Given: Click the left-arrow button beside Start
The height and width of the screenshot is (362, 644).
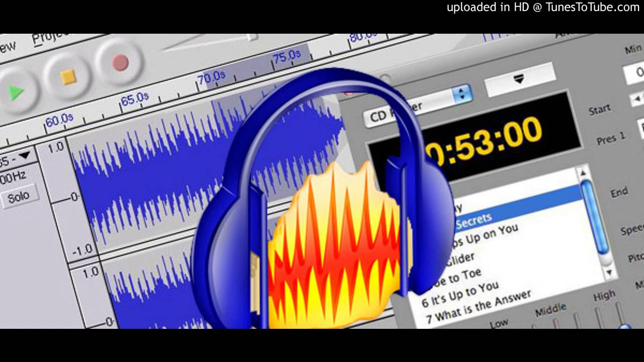Looking at the screenshot, I should [x=637, y=99].
